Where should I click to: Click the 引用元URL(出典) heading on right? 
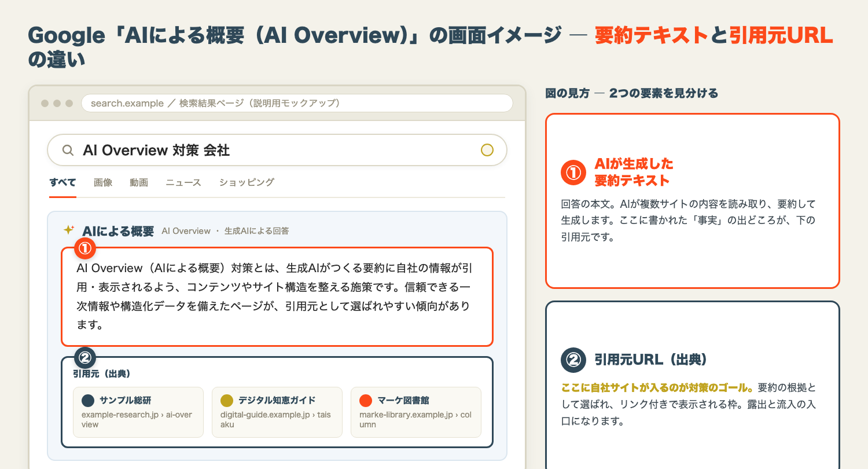[650, 360]
